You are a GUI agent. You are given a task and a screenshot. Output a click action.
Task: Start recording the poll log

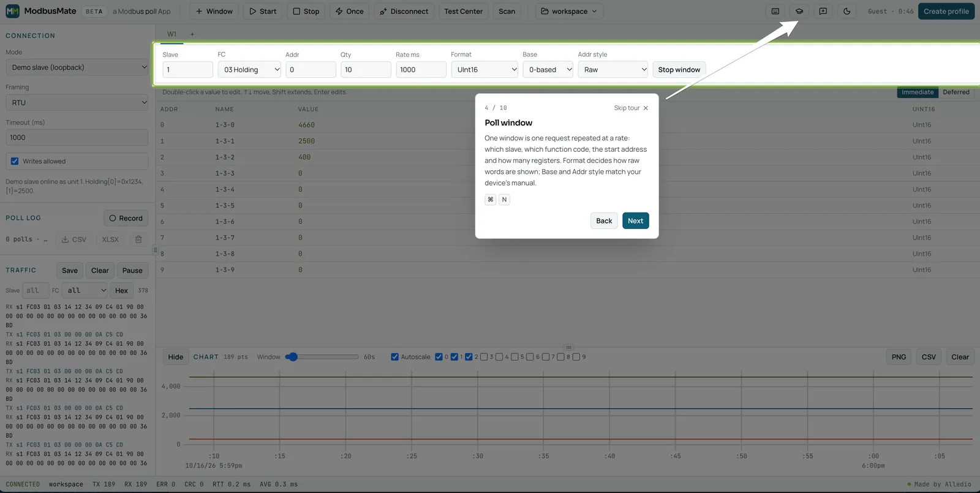coord(126,218)
